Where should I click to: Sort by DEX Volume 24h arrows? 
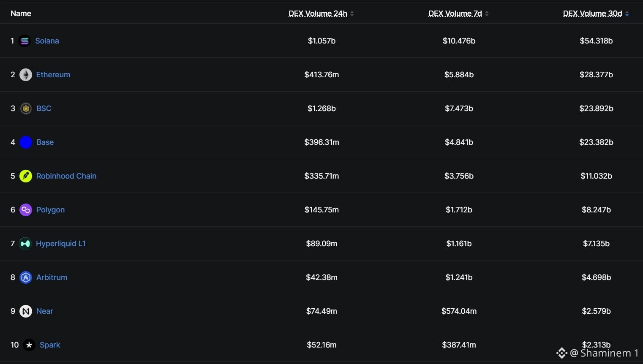pyautogui.click(x=352, y=14)
